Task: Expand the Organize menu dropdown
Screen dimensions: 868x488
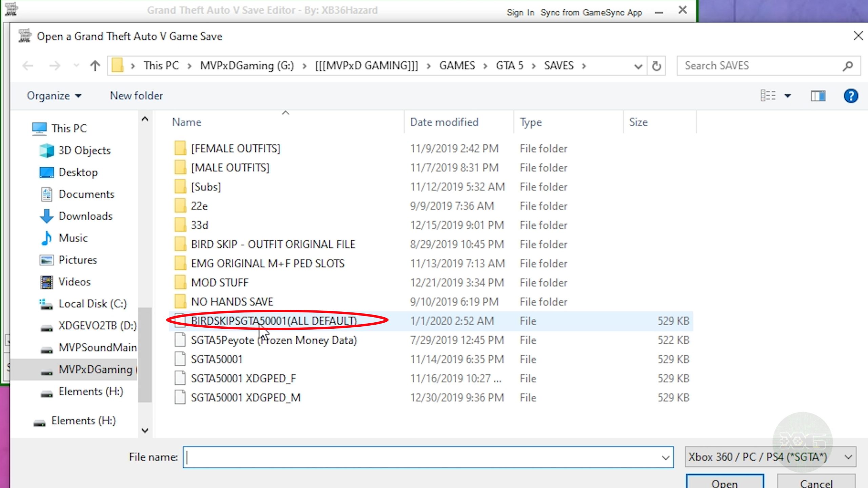Action: pyautogui.click(x=53, y=95)
